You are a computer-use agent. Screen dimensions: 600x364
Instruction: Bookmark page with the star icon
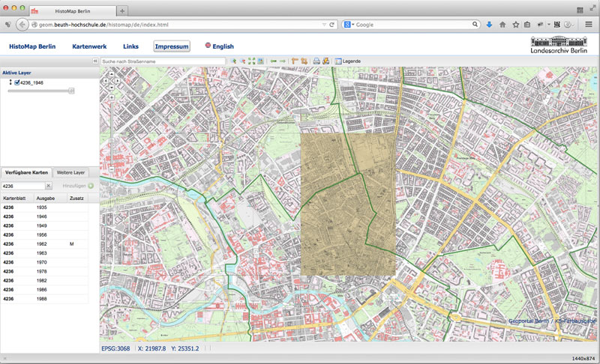click(515, 25)
